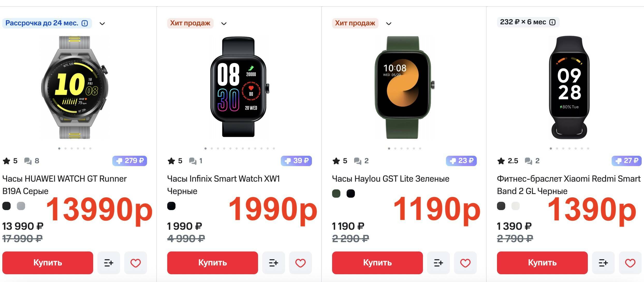Screen dimensions: 644x282
Task: Heart the Xiaomi Redmi Smart Band 2
Action: (630, 263)
